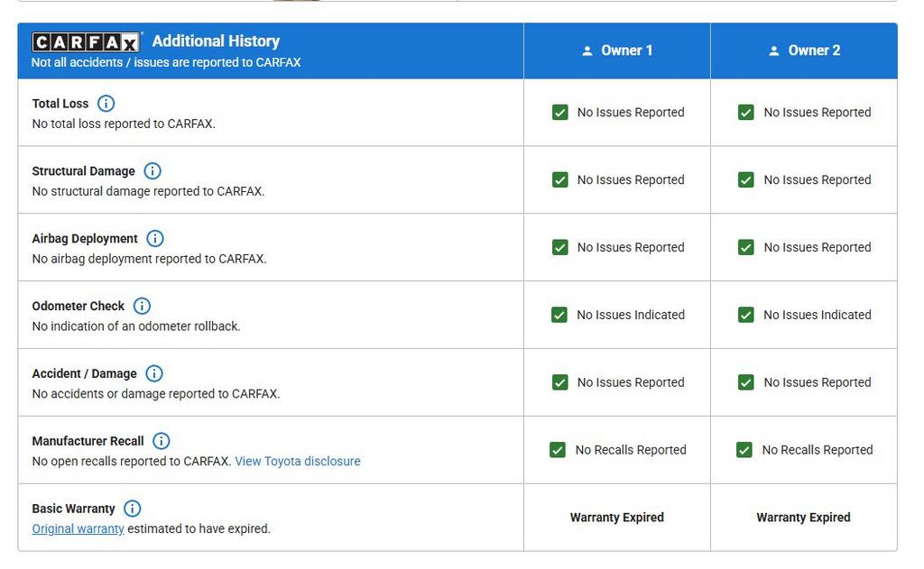Click Warranty Expired text under Owner 1
This screenshot has height=569, width=924.
click(616, 518)
